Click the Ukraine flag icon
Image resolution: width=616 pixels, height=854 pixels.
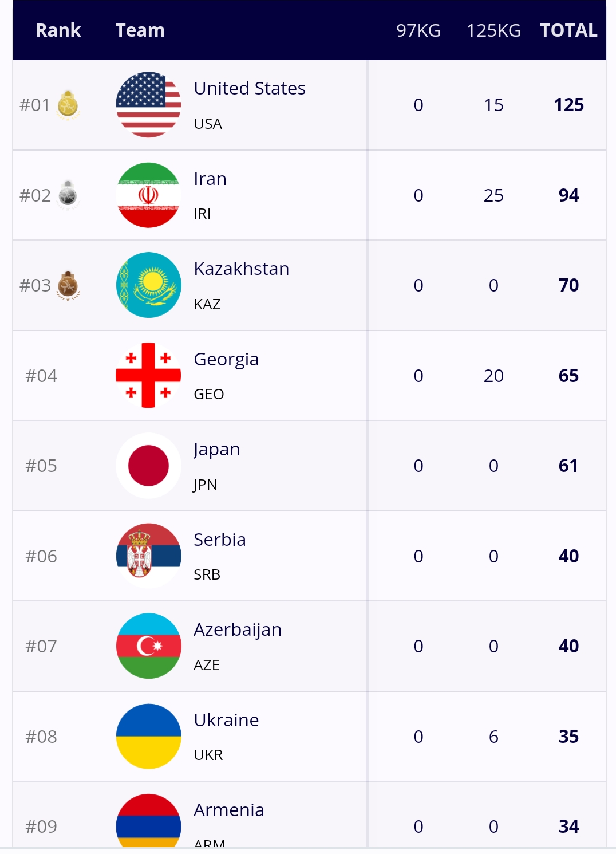click(148, 737)
